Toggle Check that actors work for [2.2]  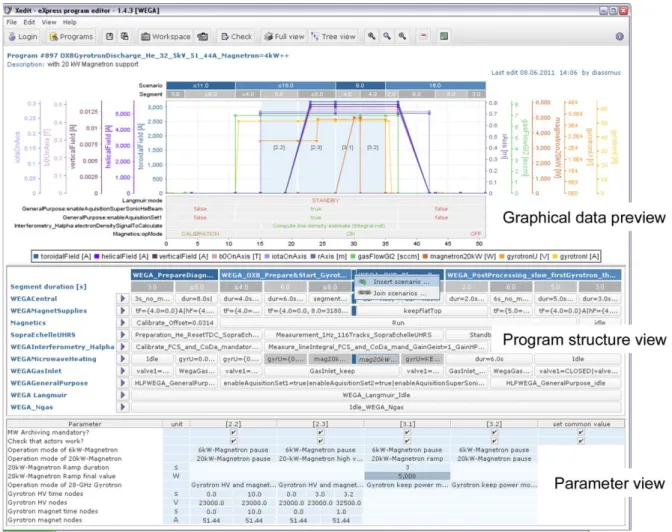tap(233, 441)
